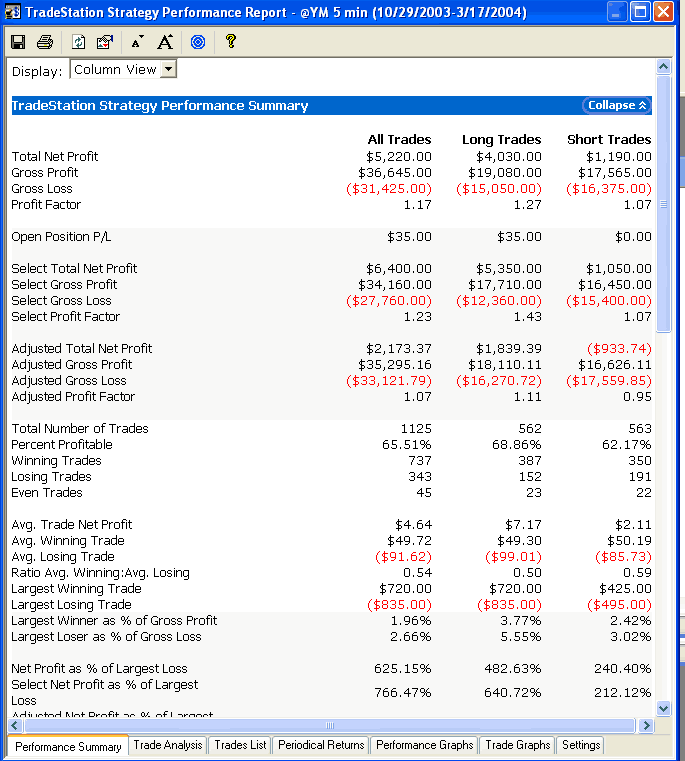
Task: Click the Select Total Net Profit label
Action: [74, 268]
